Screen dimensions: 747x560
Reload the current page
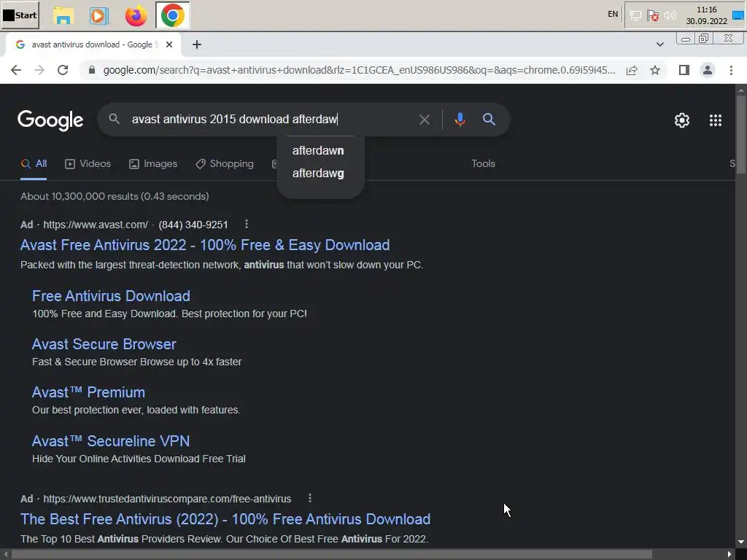(63, 70)
